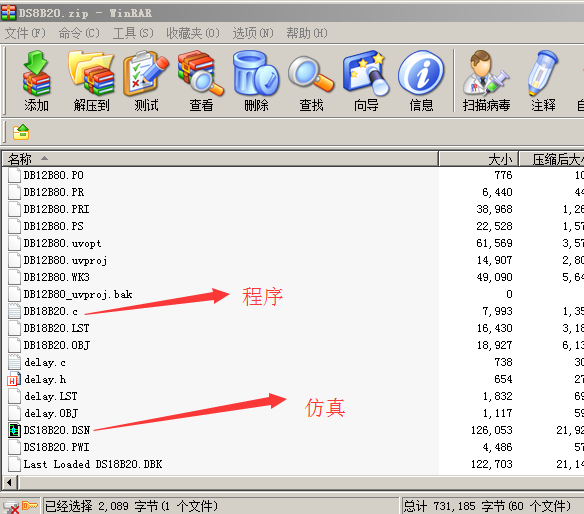Open the 命令(C) menu

79,34
